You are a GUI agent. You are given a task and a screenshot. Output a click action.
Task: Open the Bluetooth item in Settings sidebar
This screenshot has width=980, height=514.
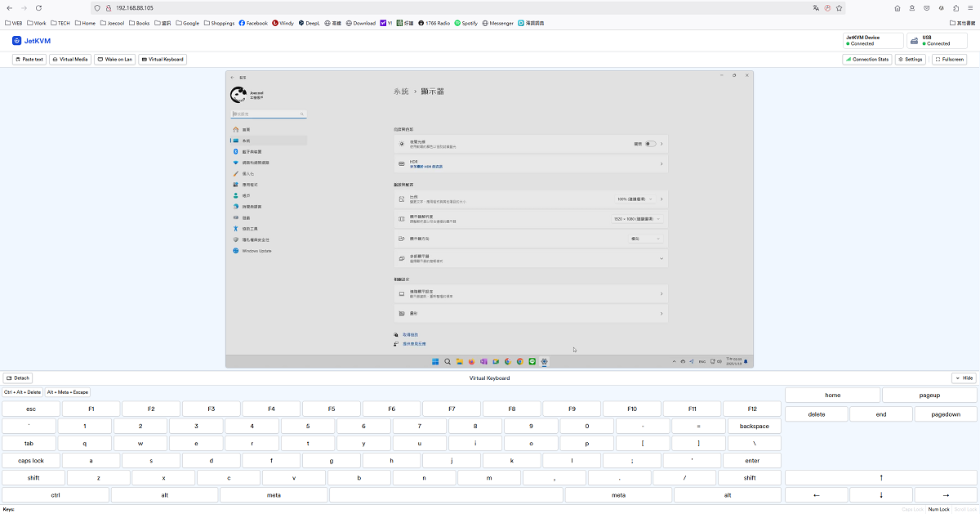point(269,152)
